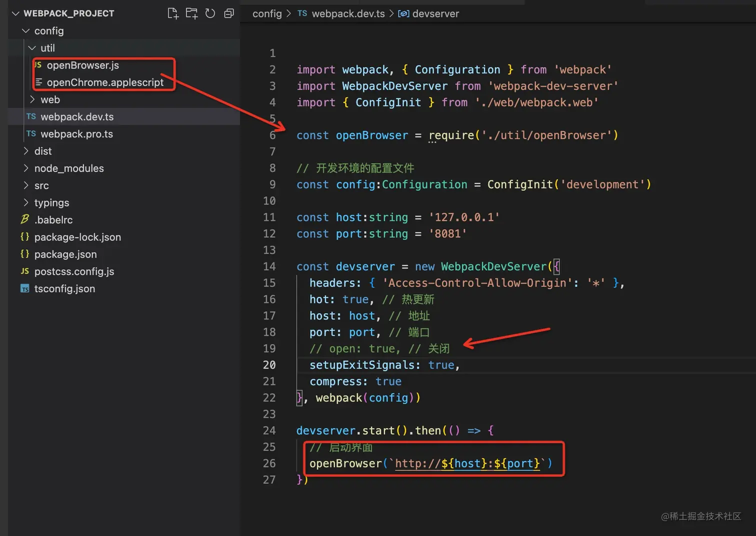Image resolution: width=756 pixels, height=536 pixels.
Task: Select webpack.dev.ts in the explorer
Action: point(77,117)
